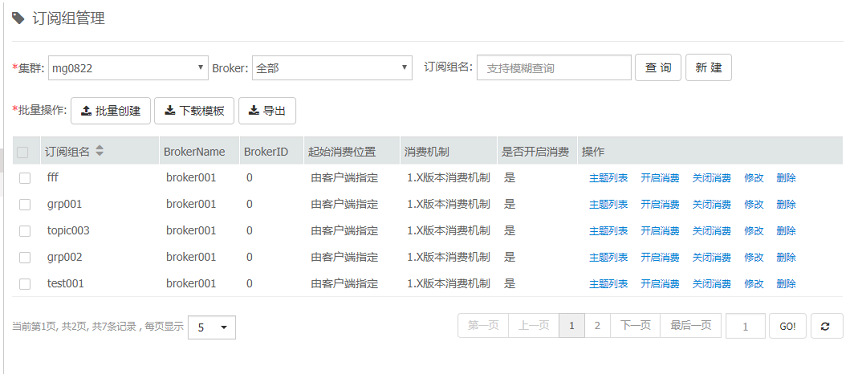Click 删除 for topic003

click(x=786, y=230)
